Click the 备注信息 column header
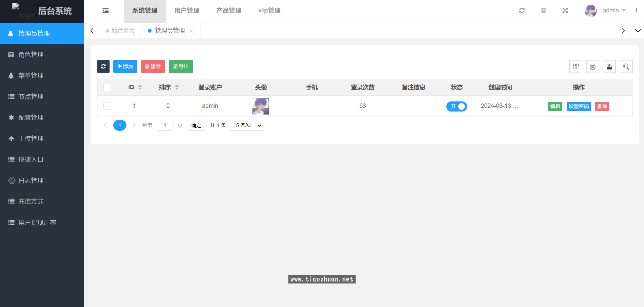The image size is (644, 307). pos(413,87)
